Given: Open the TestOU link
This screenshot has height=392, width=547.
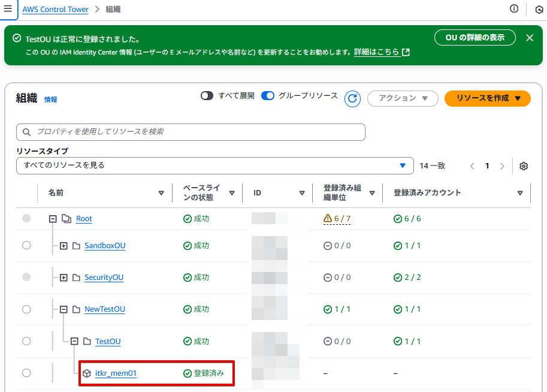Looking at the screenshot, I should tap(108, 342).
